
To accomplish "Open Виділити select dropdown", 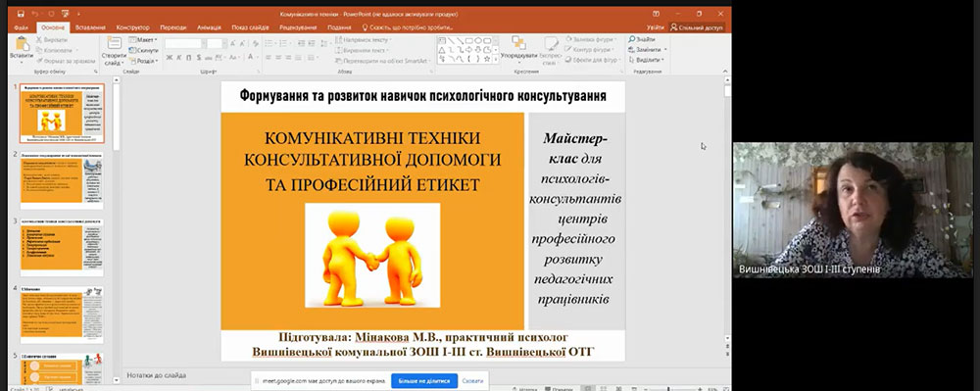I will (x=647, y=60).
